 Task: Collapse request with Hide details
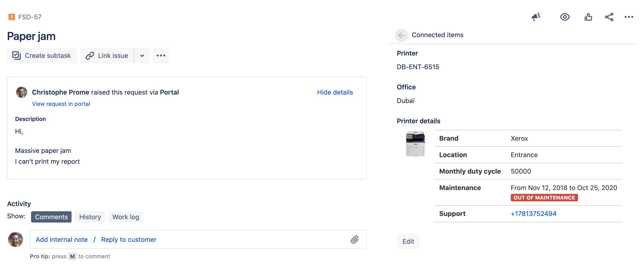pyautogui.click(x=335, y=92)
